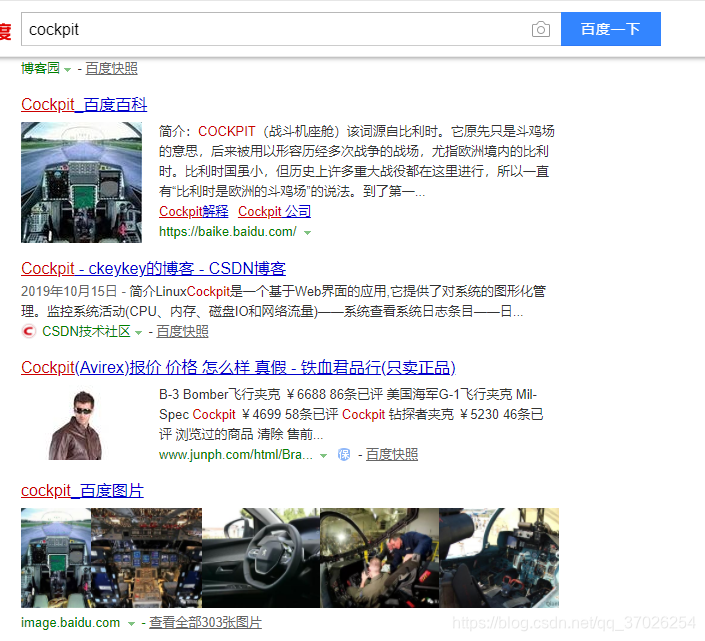The width and height of the screenshot is (705, 641).
Task: Click the camera image-search icon
Action: coord(540,29)
